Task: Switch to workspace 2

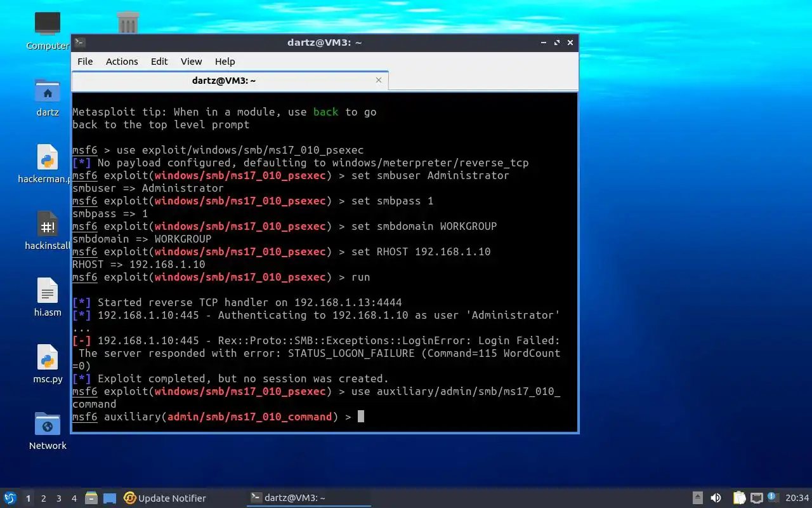Action: coord(43,498)
